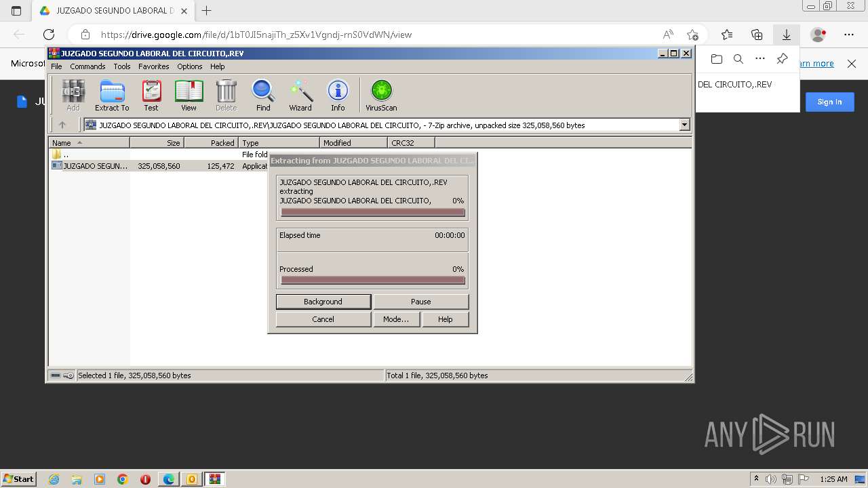Launch the Wizard wand icon
The height and width of the screenshot is (488, 868).
tap(300, 95)
